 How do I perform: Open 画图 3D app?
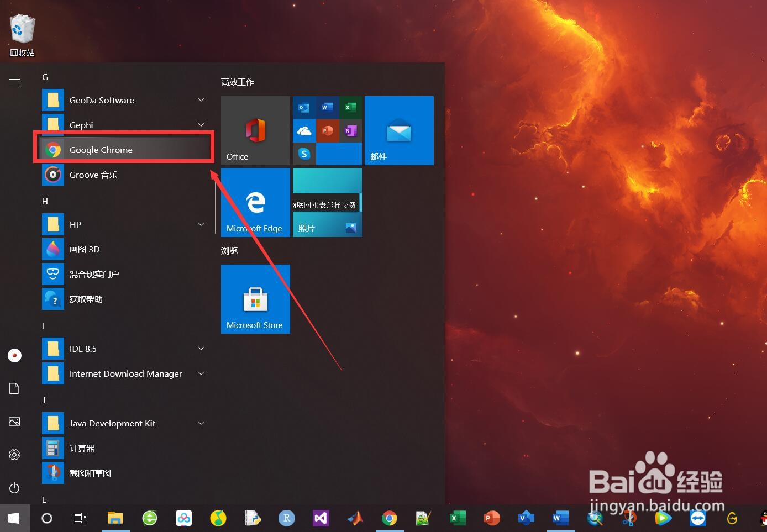[x=125, y=249]
